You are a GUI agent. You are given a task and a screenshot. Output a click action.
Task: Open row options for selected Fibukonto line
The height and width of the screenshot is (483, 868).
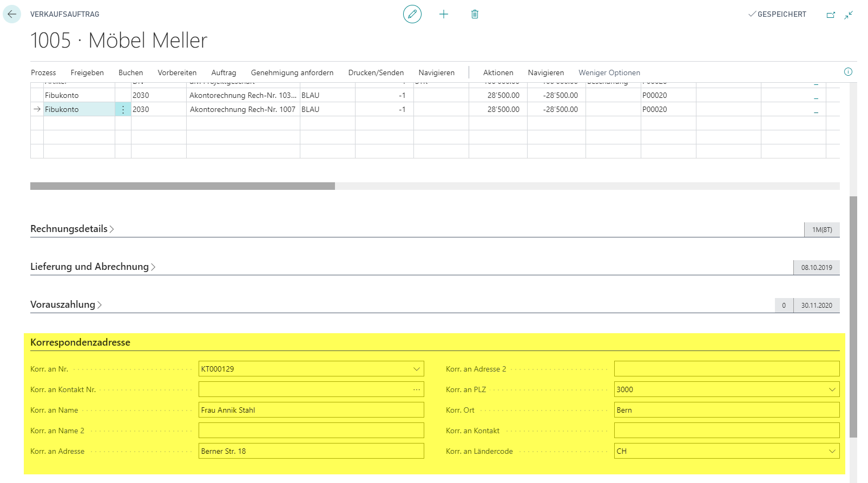click(x=123, y=109)
